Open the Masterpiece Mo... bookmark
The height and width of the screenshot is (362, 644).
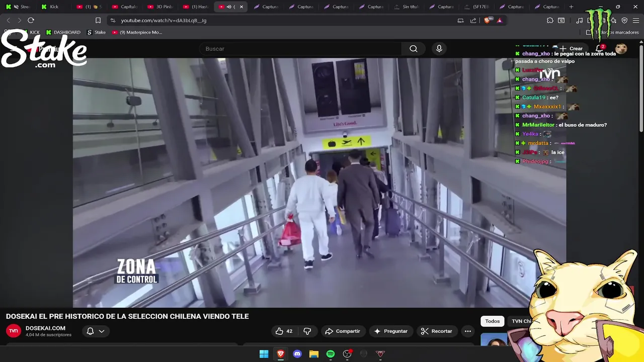(x=137, y=32)
